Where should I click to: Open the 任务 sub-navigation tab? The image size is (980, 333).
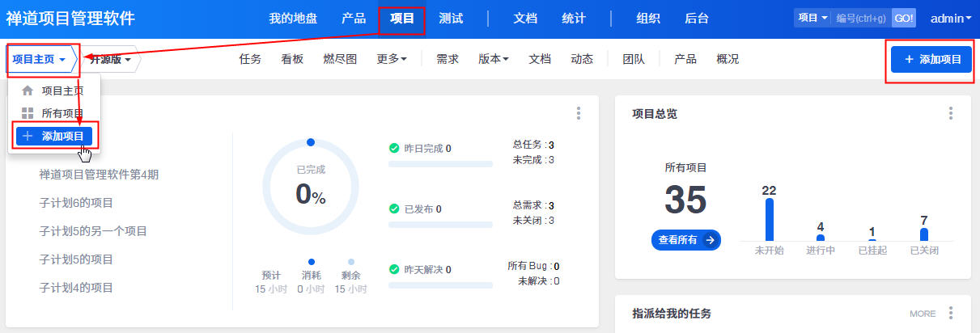(251, 59)
